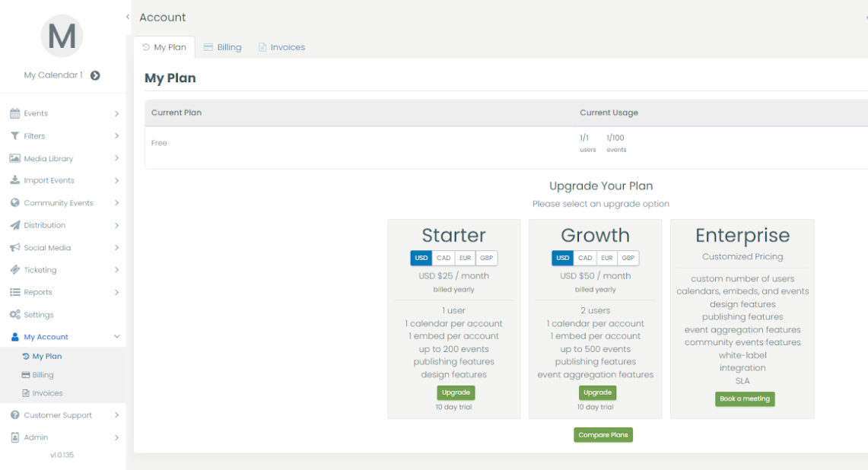Image resolution: width=868 pixels, height=470 pixels.
Task: Select GBP currency on the Starter plan
Action: click(x=487, y=258)
